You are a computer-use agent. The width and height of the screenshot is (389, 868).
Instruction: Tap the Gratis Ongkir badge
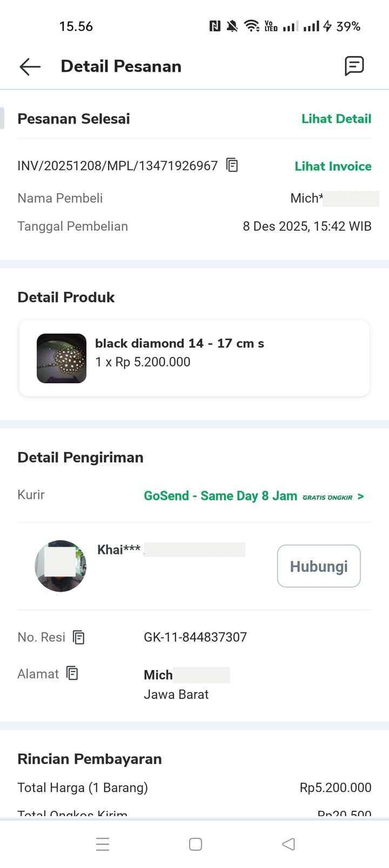click(x=327, y=497)
